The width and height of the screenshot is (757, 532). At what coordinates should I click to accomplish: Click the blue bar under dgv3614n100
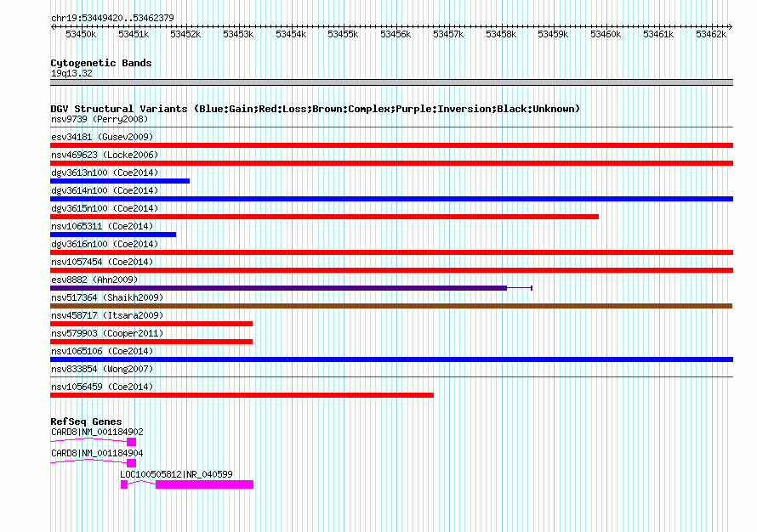[391, 199]
